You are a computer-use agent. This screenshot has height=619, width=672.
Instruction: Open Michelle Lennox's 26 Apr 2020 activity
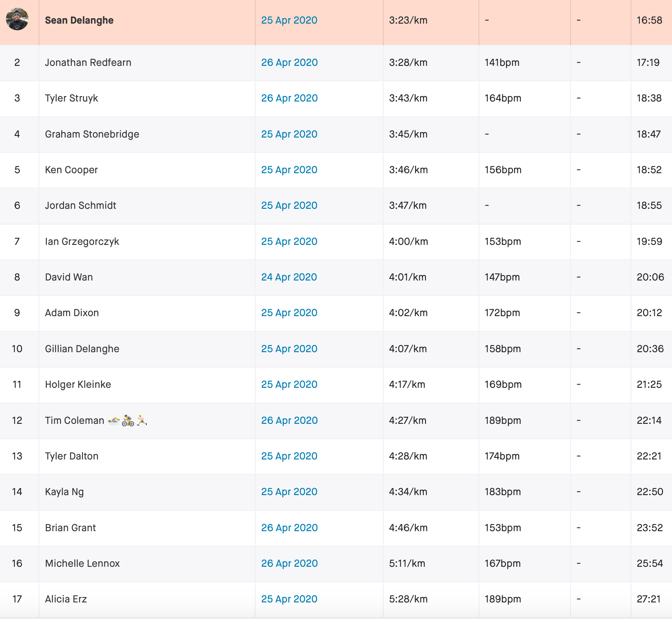289,563
